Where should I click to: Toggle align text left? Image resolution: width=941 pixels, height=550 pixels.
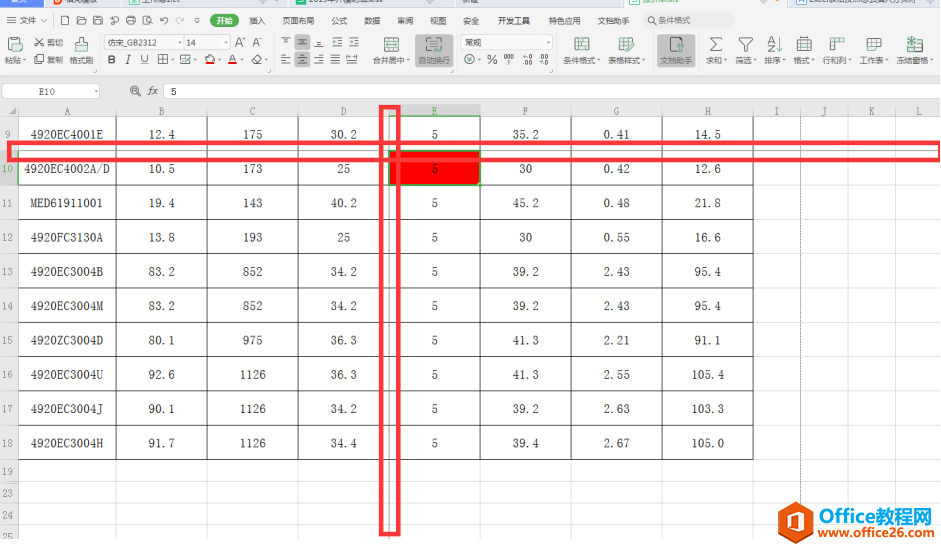(x=286, y=59)
